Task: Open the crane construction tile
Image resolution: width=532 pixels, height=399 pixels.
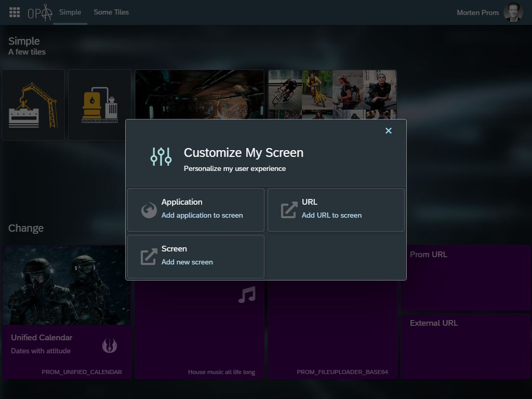Action: tap(33, 105)
